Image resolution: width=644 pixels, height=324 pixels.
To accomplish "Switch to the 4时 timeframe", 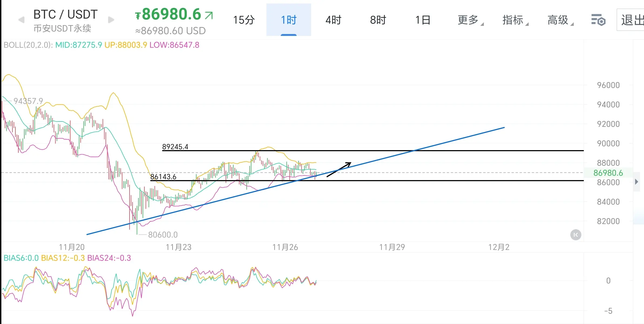I will point(333,20).
